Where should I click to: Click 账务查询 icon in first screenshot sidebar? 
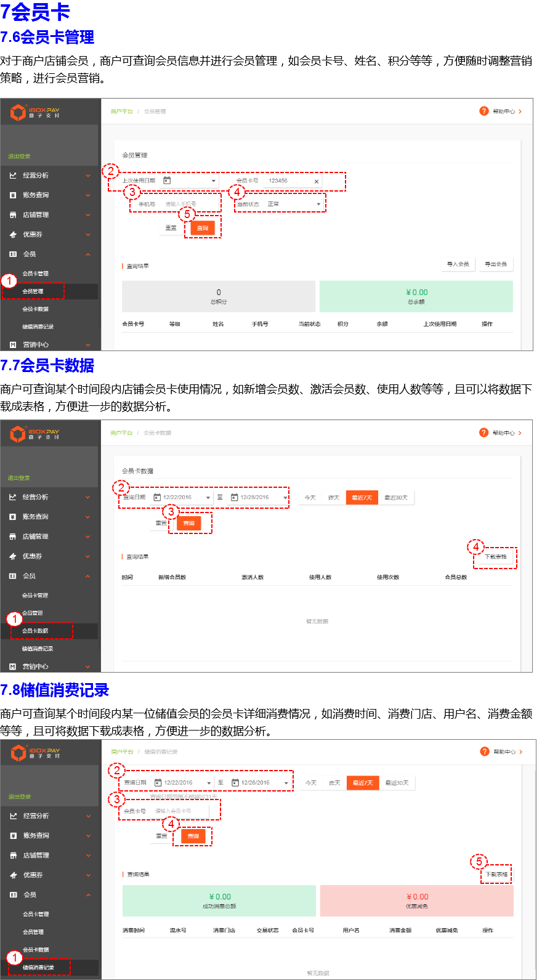click(x=13, y=195)
